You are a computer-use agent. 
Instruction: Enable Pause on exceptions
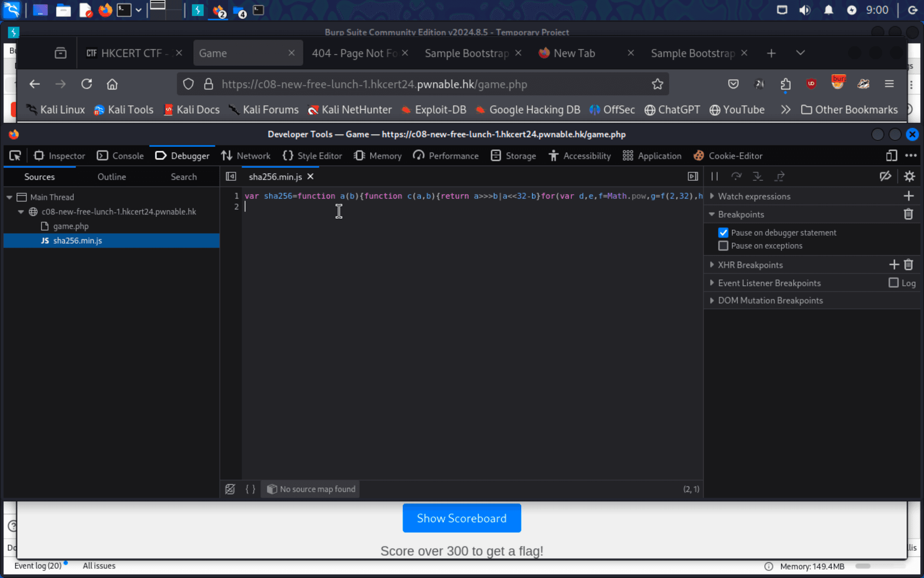723,246
